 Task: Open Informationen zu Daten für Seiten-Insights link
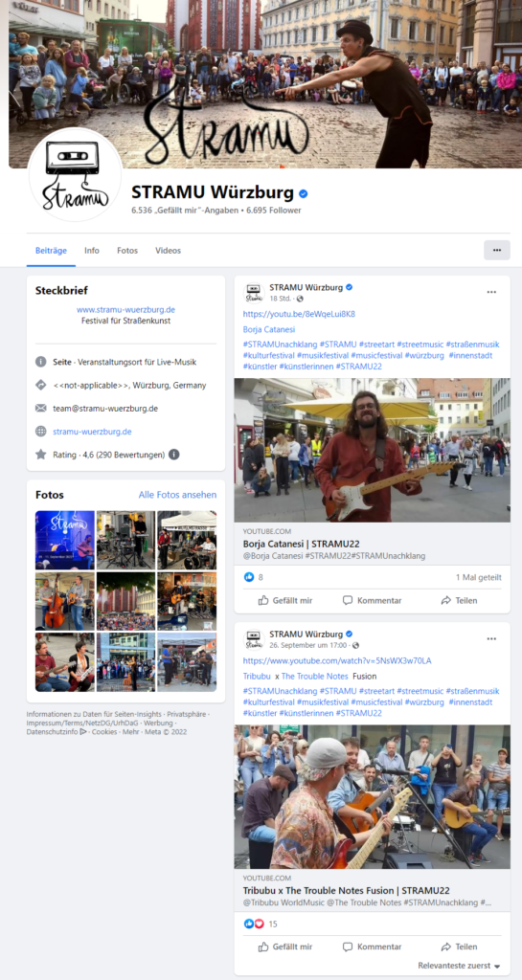coord(94,714)
